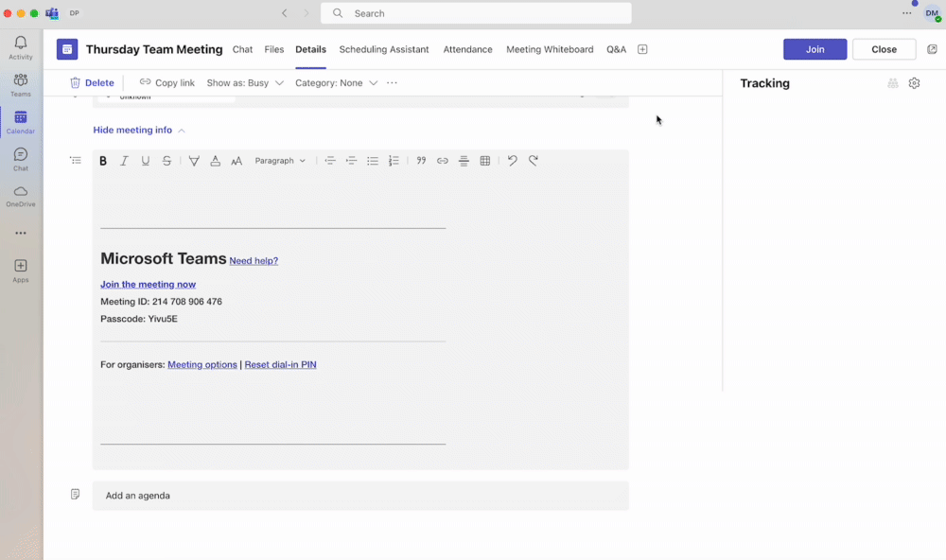Undo last edit
Image resolution: width=946 pixels, height=560 pixels.
pyautogui.click(x=512, y=161)
